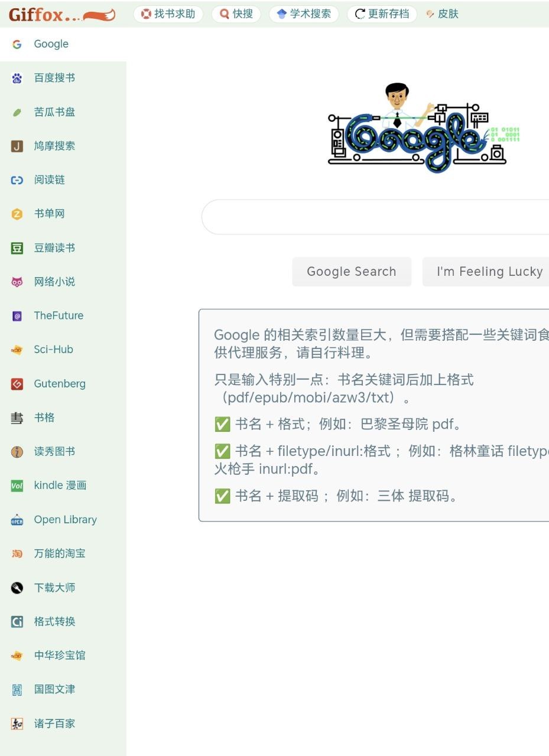Switch to kindle 漫画 in sidebar

click(x=63, y=485)
